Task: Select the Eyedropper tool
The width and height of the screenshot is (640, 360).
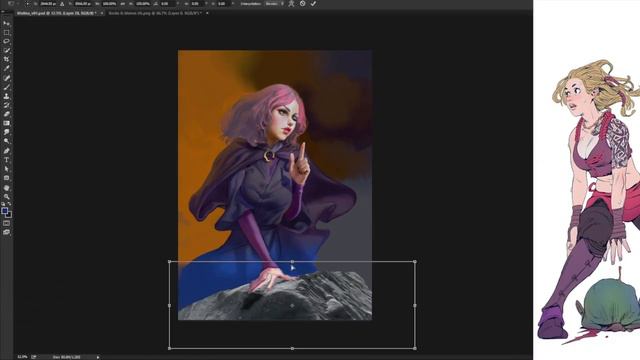Action: [x=7, y=68]
